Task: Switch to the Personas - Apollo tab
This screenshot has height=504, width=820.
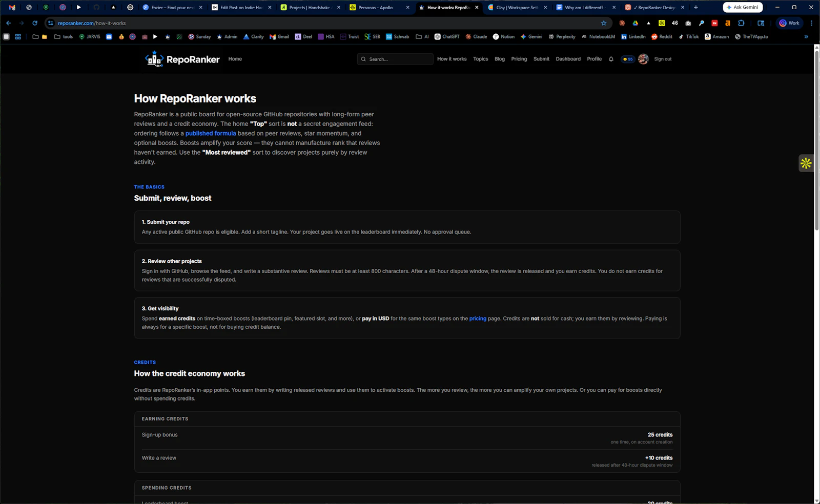Action: click(379, 8)
